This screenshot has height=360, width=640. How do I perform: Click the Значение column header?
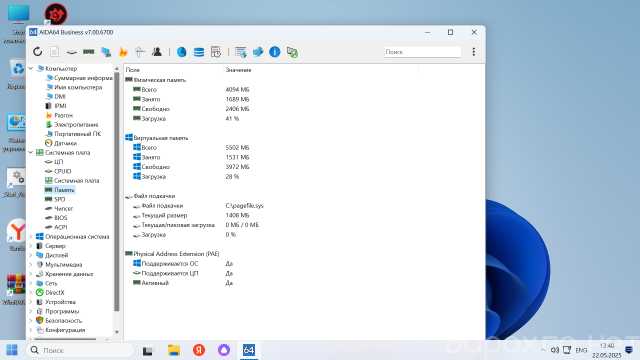[239, 70]
